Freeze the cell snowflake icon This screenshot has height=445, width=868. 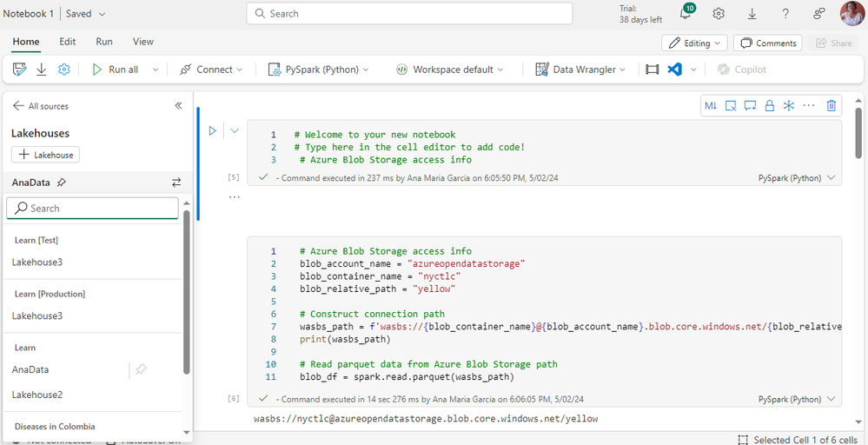click(788, 106)
